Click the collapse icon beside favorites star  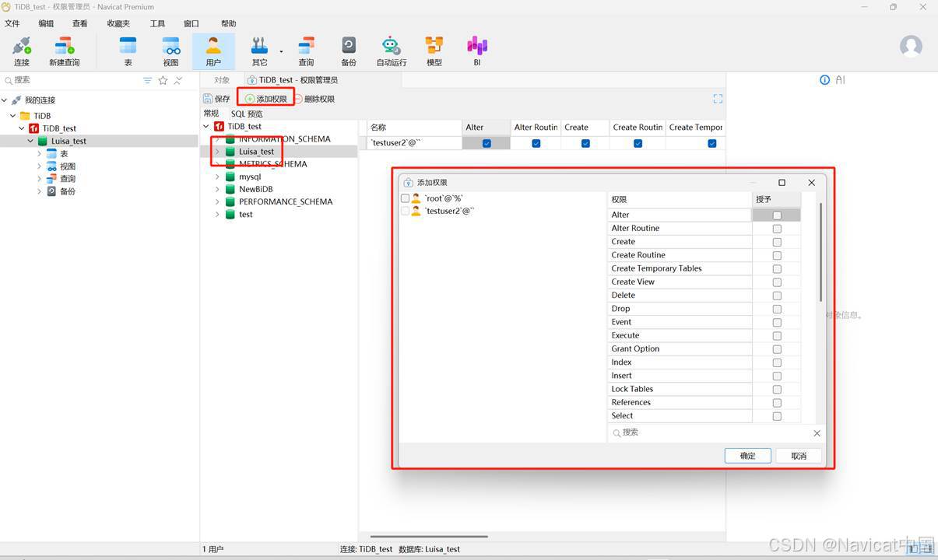point(178,80)
